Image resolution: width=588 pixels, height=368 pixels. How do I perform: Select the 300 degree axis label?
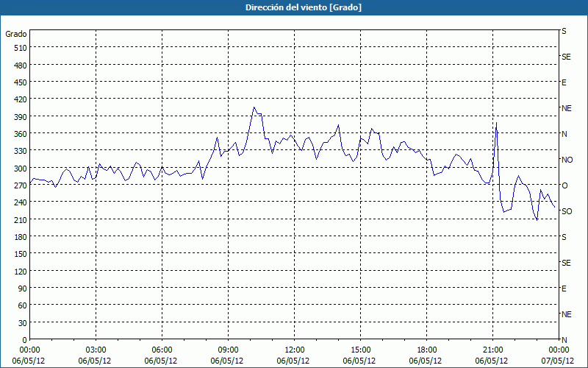click(21, 169)
